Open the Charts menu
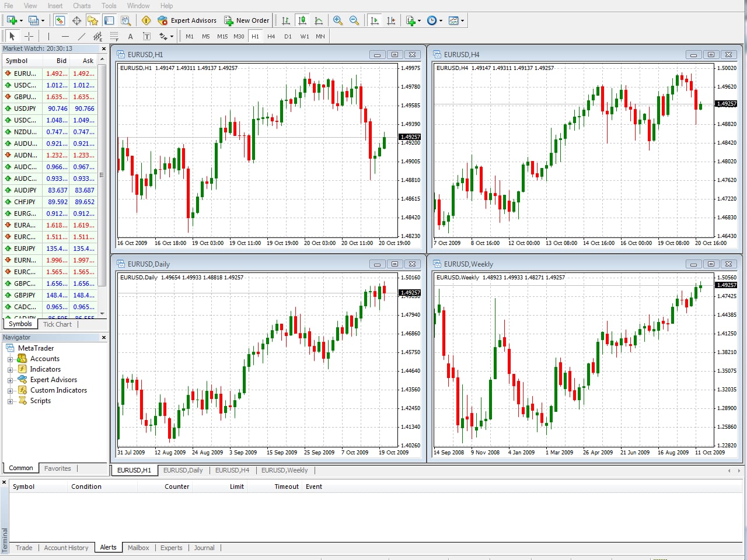This screenshot has height=560, width=747. [x=82, y=6]
